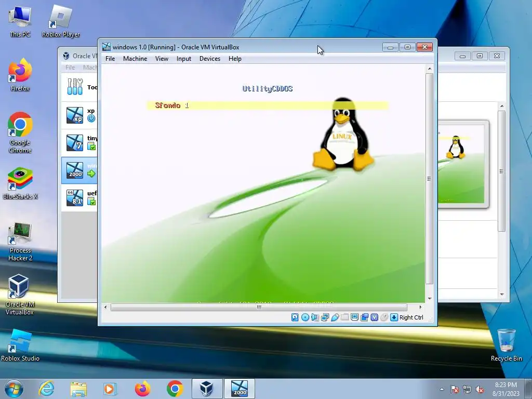Click Manager window scrollbar down arrow

click(x=502, y=294)
